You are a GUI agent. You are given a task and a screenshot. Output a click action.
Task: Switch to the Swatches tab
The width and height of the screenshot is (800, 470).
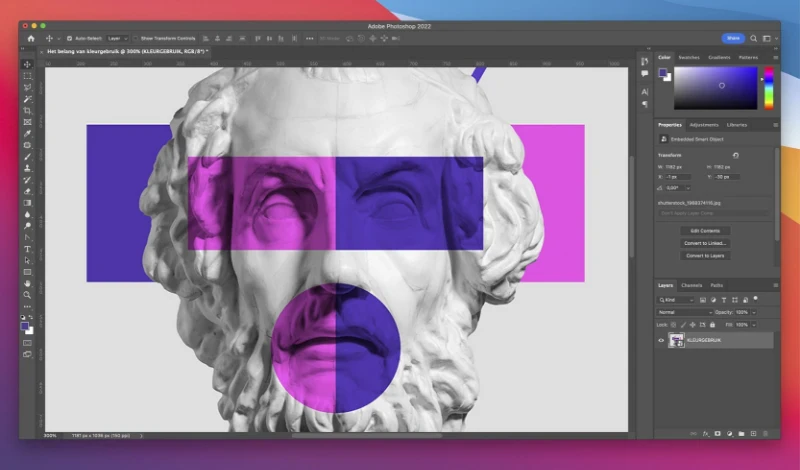point(689,58)
